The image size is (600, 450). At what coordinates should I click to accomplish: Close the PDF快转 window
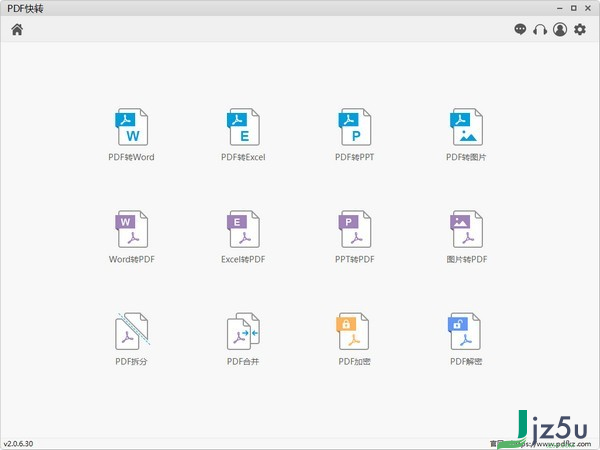point(588,8)
